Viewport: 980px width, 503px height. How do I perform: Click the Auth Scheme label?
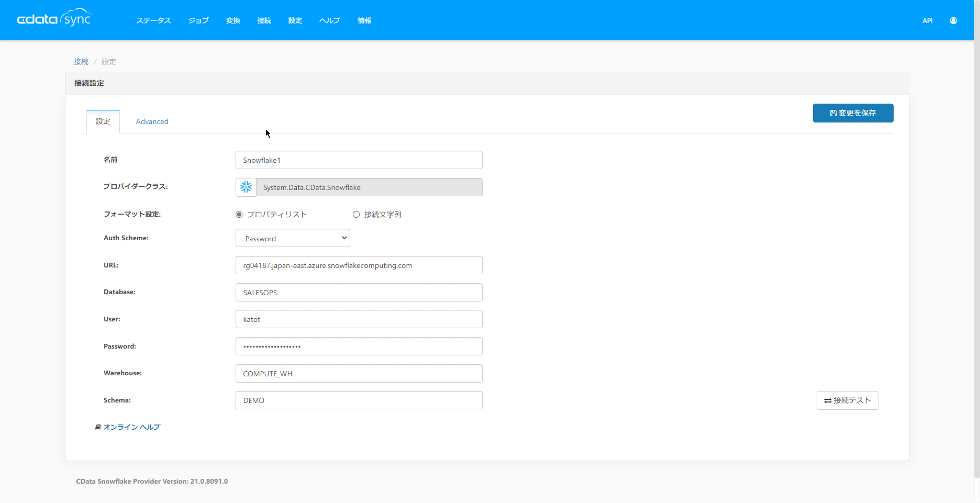pos(126,238)
